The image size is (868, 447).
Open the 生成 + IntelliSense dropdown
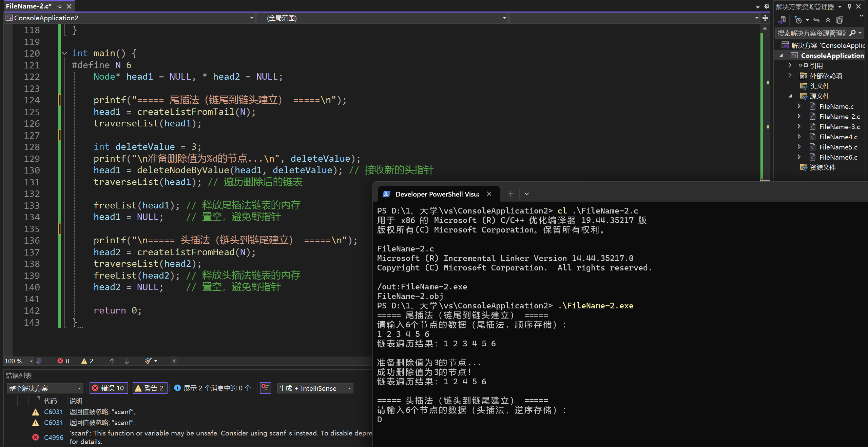click(x=315, y=388)
